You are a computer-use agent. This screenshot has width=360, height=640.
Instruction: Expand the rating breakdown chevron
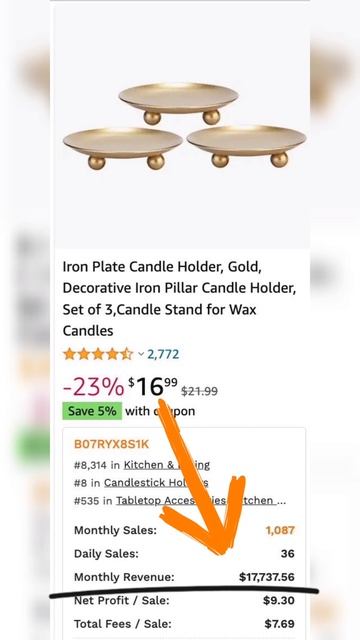141,354
